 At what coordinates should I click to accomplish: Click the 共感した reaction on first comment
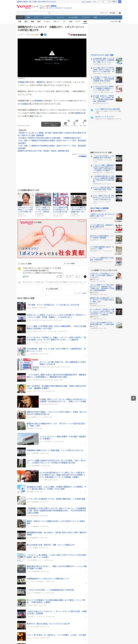61,276
